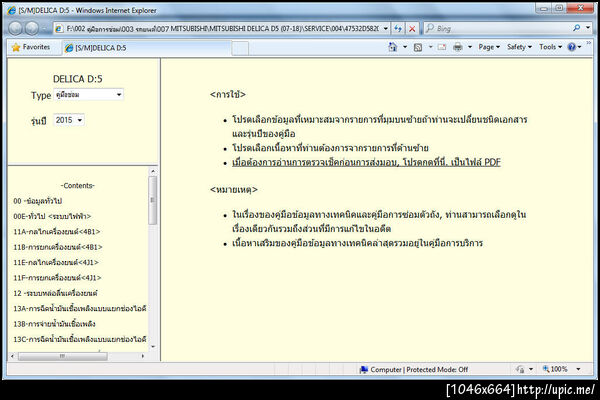Expand the Bing search provider dropdown
600x400 pixels.
(588, 28)
